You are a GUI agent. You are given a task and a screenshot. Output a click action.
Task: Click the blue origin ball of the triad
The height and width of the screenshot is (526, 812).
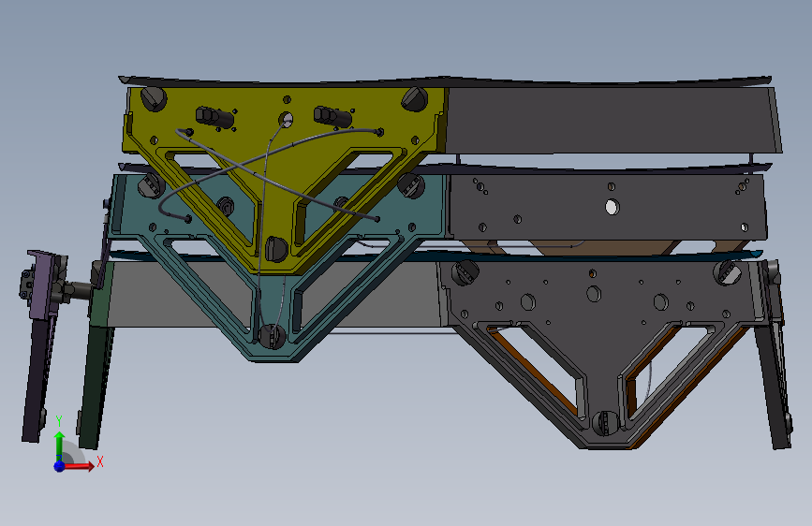[60, 466]
